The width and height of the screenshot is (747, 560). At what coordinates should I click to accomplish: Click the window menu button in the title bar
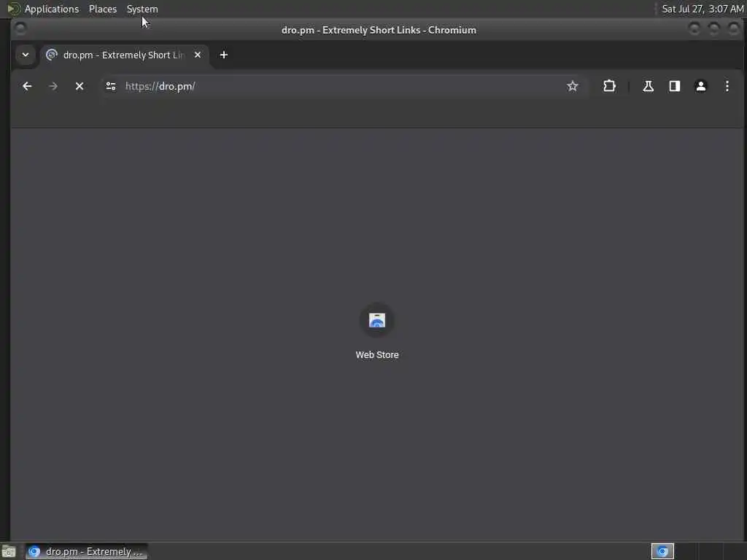point(20,29)
